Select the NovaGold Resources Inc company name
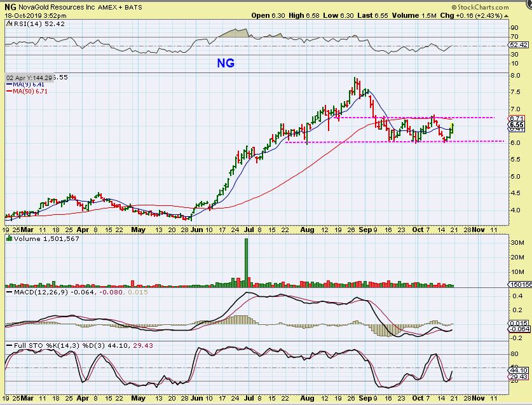Viewport: 532px width, 405px height. 57,7
